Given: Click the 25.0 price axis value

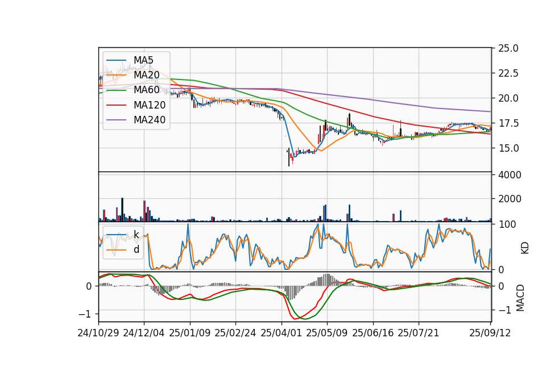Looking at the screenshot, I should pos(508,48).
